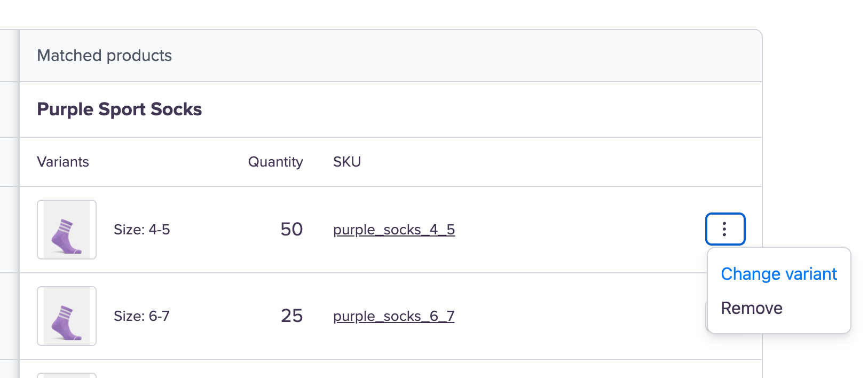This screenshot has height=378, width=868.
Task: Select Remove in the variant menu
Action: [751, 308]
